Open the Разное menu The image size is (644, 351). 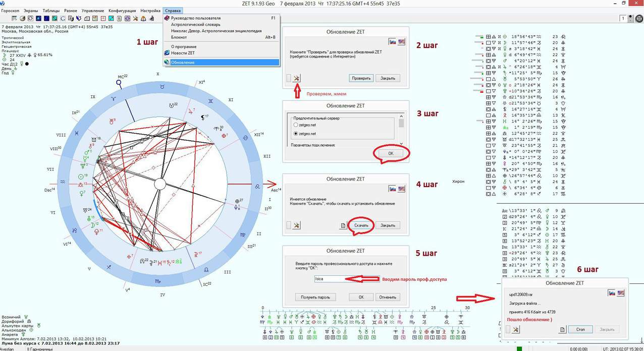[x=71, y=11]
